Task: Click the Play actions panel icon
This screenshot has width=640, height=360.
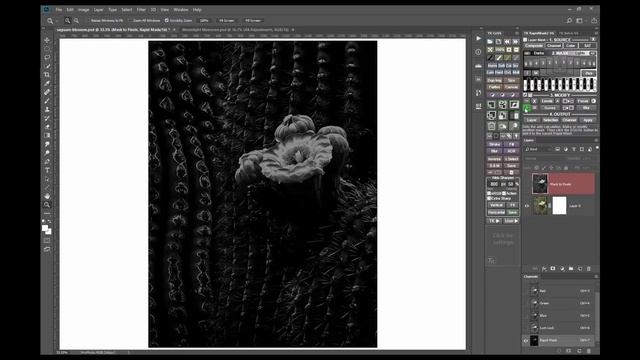Action: click(478, 38)
